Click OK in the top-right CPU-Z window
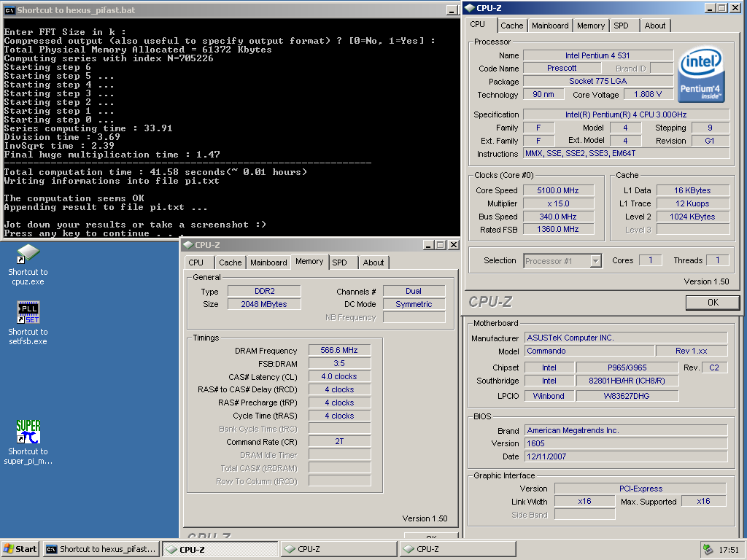 click(713, 303)
